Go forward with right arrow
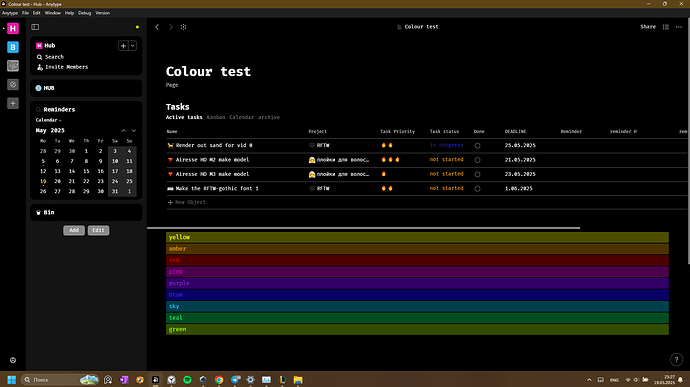Screen dimensions: 690x387 [170, 27]
